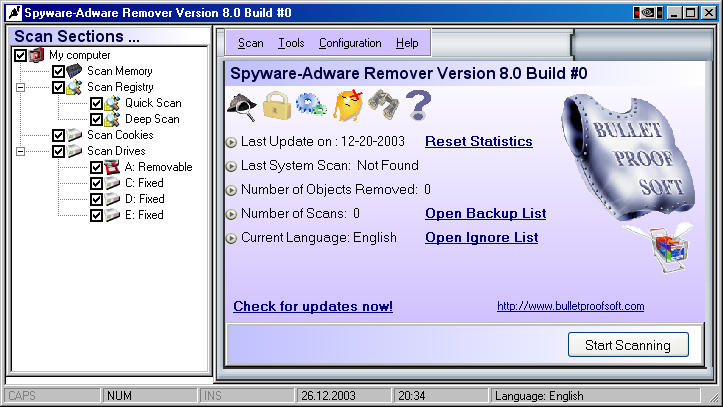Click 'Language: English' status bar panel

tap(594, 395)
